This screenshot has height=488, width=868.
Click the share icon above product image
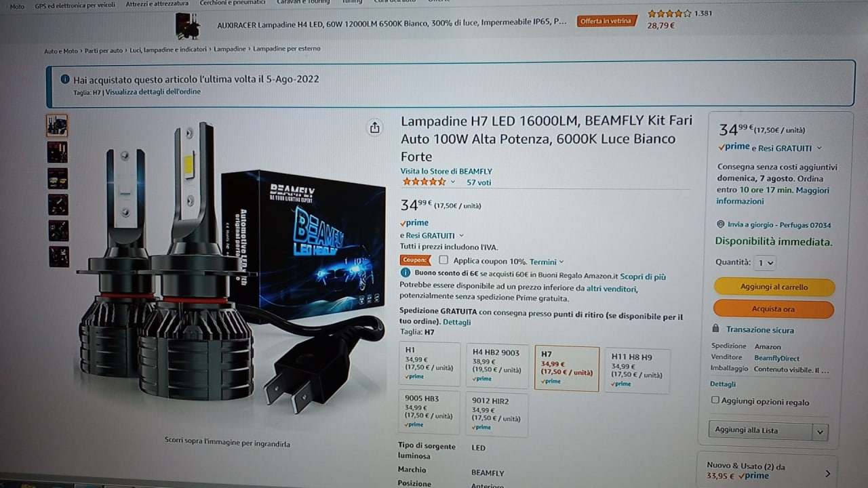[x=374, y=127]
